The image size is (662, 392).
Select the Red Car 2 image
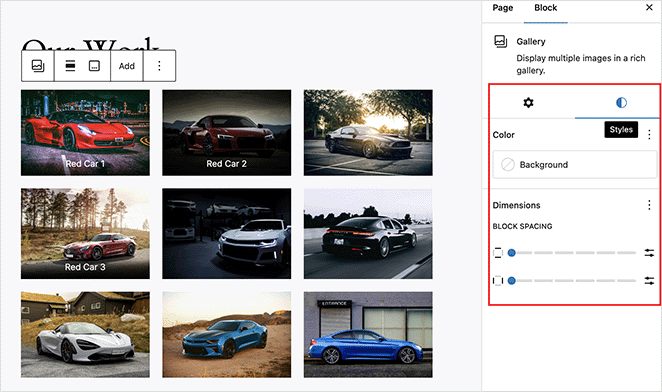227,133
